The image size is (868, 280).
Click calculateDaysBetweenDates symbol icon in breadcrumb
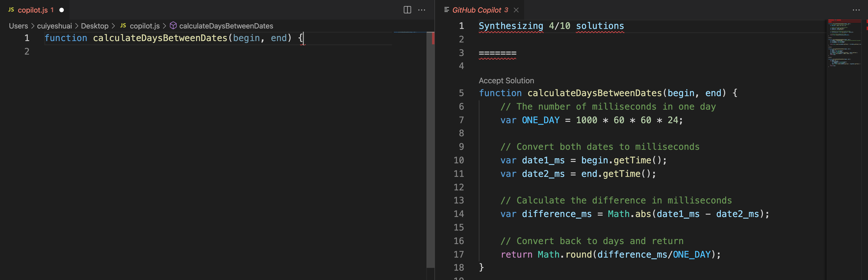[173, 26]
